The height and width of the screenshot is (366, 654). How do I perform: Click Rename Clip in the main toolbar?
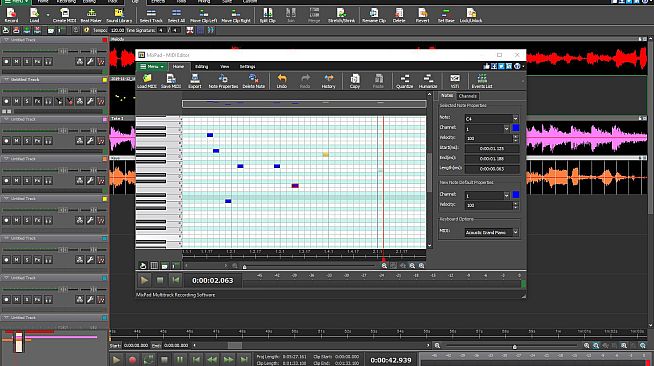pos(374,15)
